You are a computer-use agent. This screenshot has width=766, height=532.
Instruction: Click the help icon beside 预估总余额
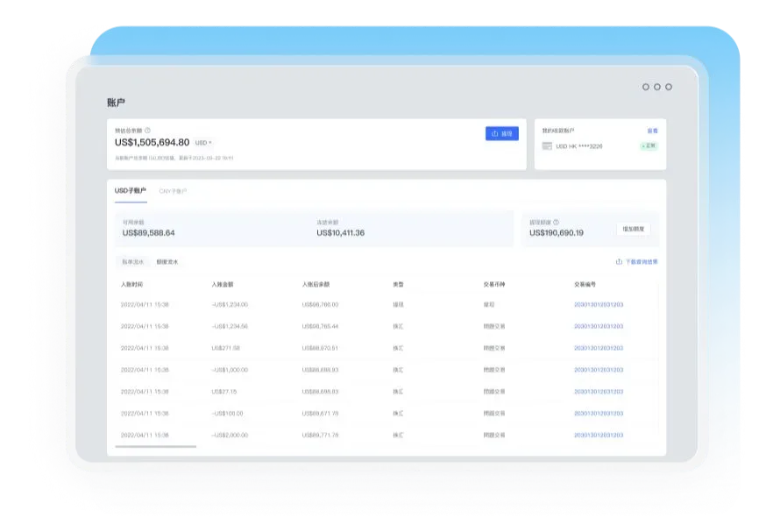tap(147, 130)
